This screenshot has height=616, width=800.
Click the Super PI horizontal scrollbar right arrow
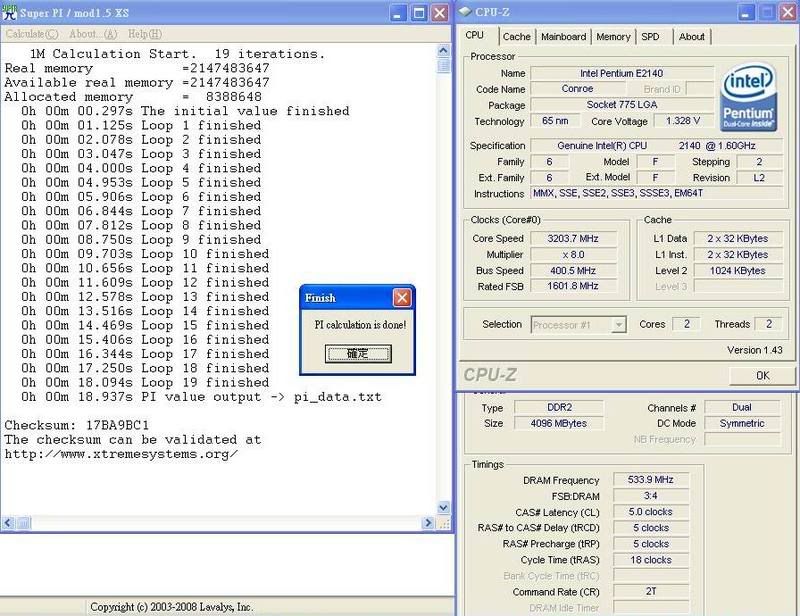point(428,523)
